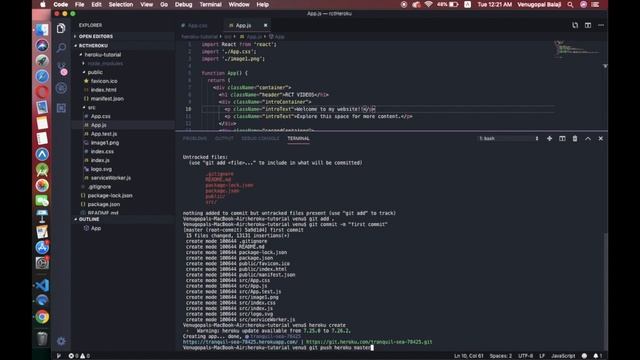Click the errors and warnings count in the status bar
Viewport: 640px width, 360px height.
pos(79,356)
